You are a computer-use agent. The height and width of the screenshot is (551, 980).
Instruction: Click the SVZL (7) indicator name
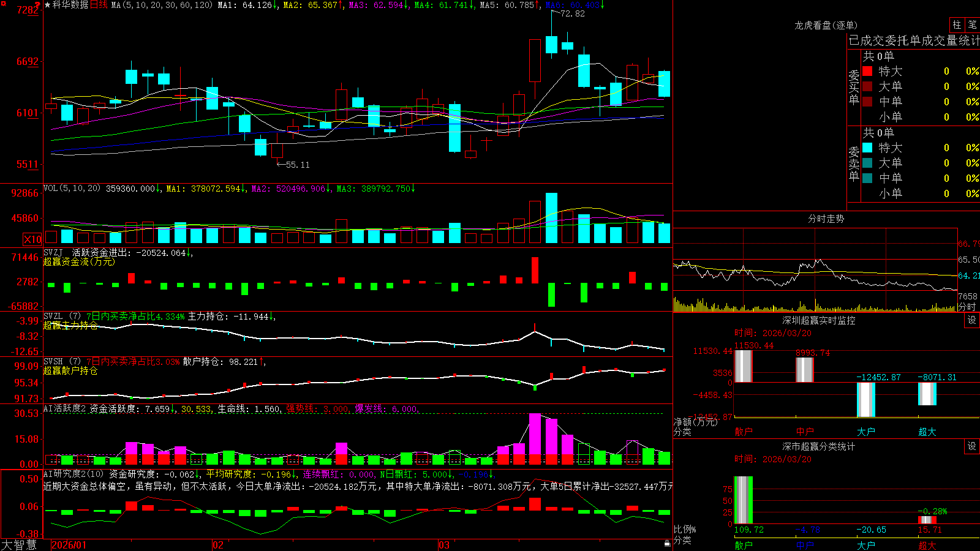point(62,316)
